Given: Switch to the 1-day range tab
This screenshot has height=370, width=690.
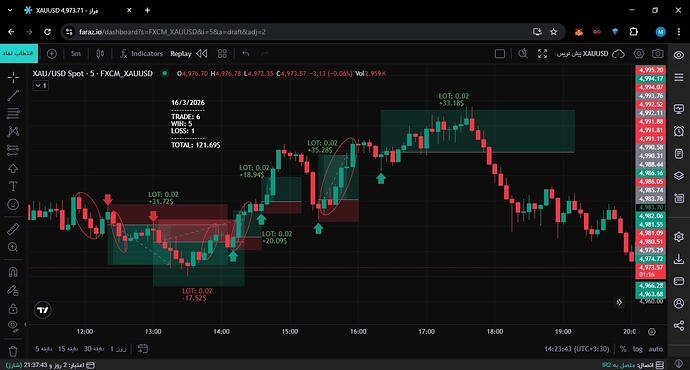Looking at the screenshot, I should coord(118,349).
